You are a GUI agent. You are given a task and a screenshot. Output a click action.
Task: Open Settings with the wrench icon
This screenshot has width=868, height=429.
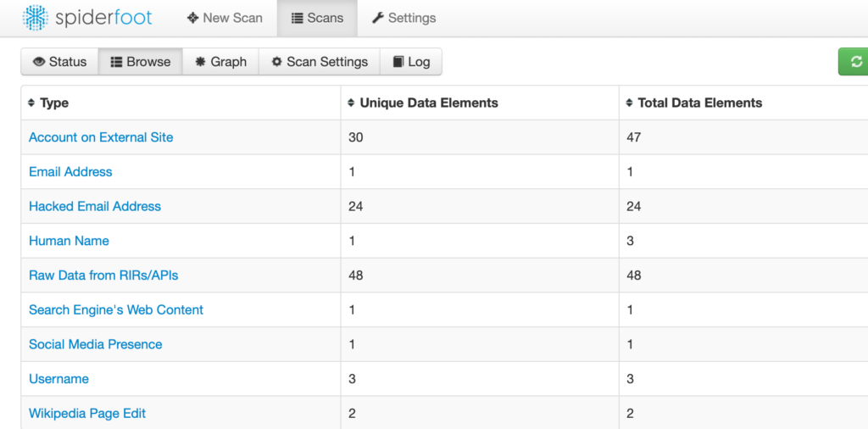[x=403, y=18]
